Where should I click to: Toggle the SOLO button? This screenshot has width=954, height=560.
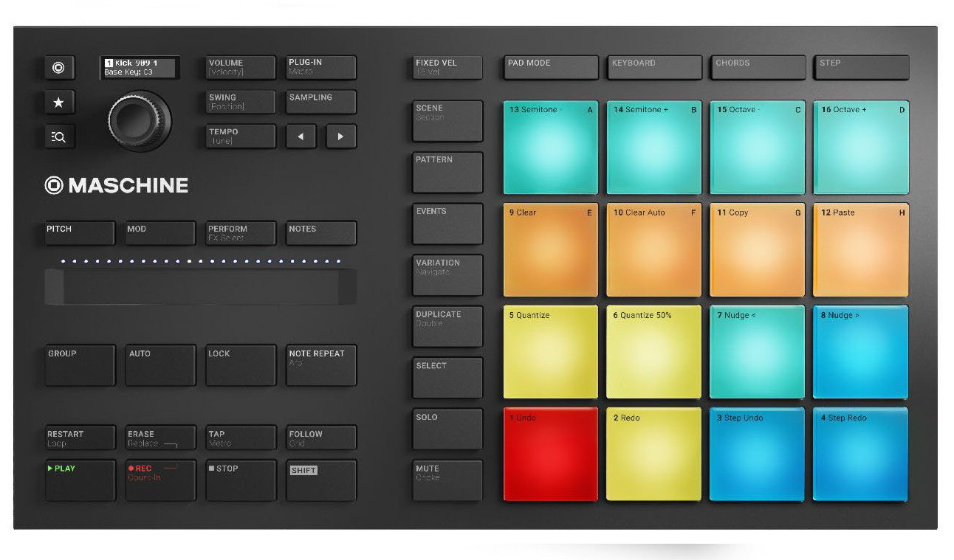tap(447, 429)
